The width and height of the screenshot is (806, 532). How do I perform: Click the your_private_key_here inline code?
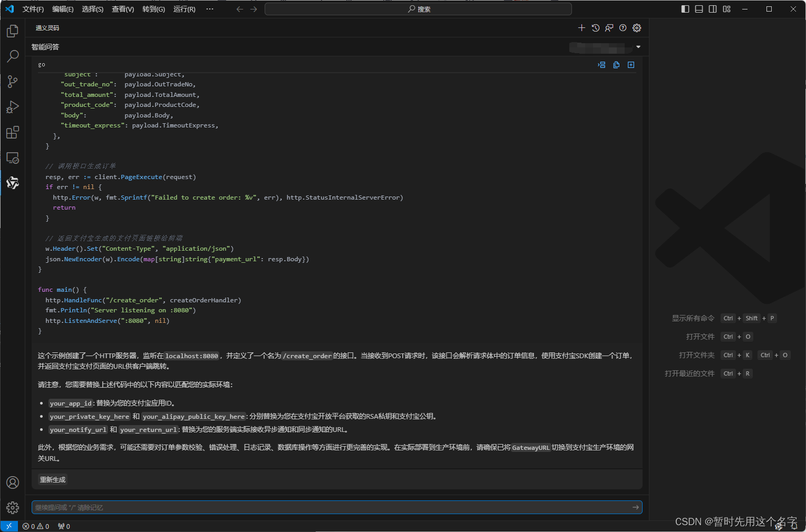pos(90,417)
